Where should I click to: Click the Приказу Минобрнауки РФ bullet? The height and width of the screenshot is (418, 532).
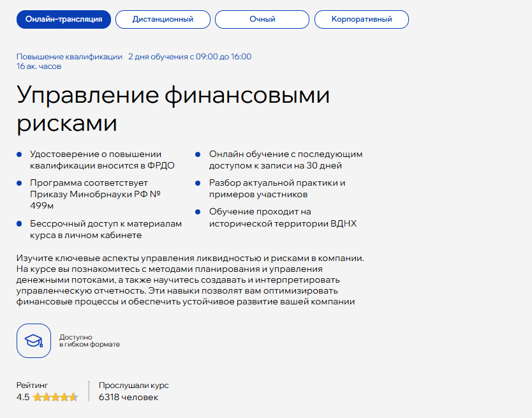tap(95, 194)
